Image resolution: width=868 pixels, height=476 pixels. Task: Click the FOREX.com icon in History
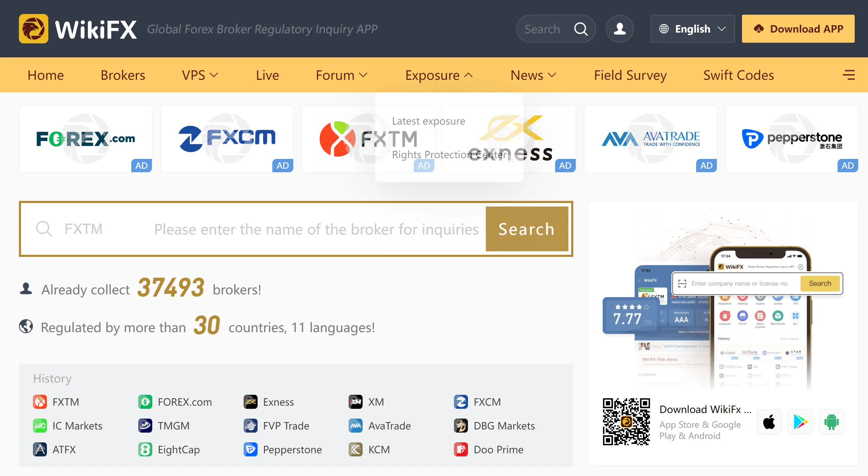[x=145, y=402]
